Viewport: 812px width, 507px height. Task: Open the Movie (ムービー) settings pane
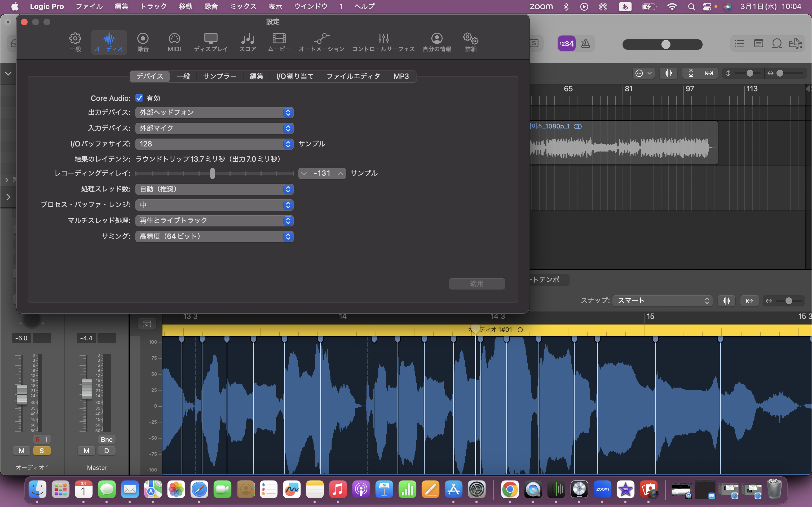pyautogui.click(x=279, y=42)
